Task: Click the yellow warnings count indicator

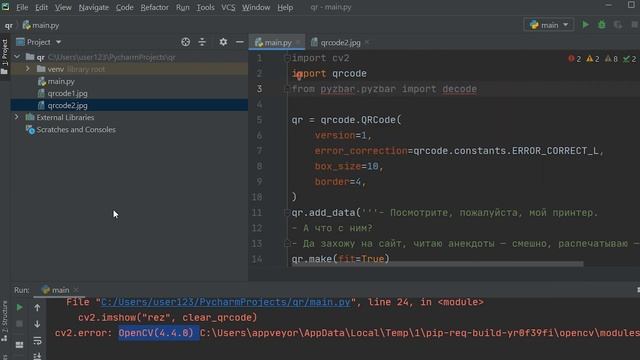Action: 593,59
